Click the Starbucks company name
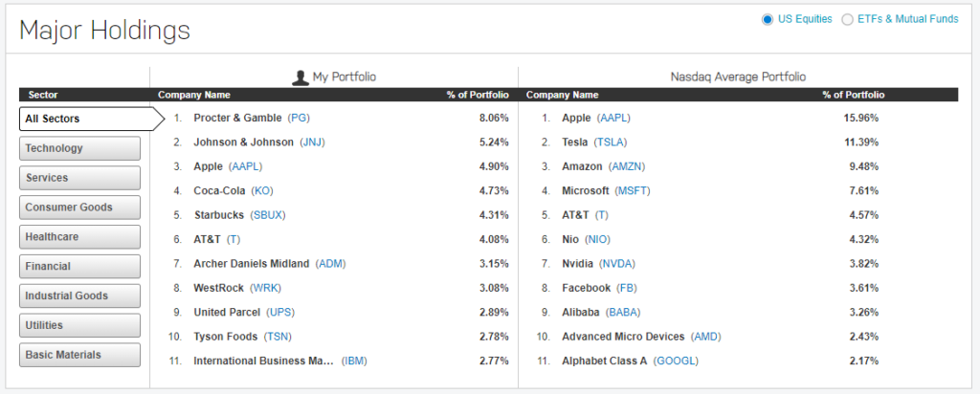Image resolution: width=980 pixels, height=394 pixels. 219,215
